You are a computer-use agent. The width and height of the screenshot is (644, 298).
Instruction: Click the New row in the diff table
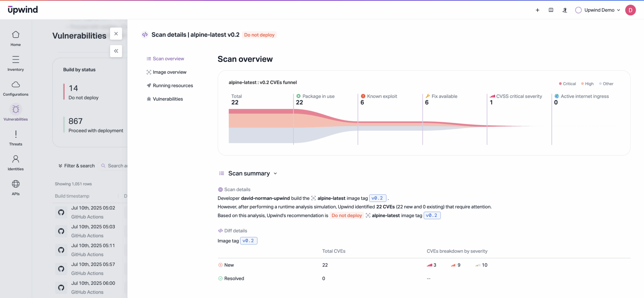pyautogui.click(x=424, y=265)
